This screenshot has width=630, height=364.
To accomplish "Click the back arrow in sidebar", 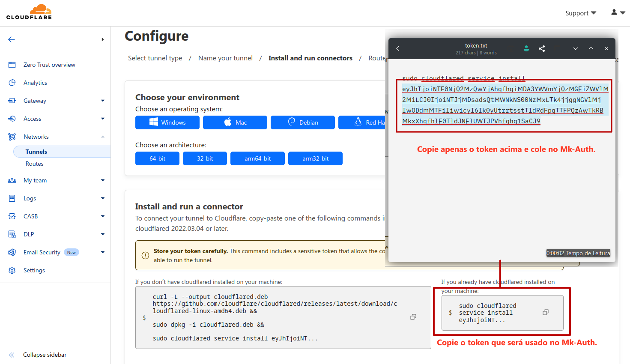I will [x=12, y=39].
